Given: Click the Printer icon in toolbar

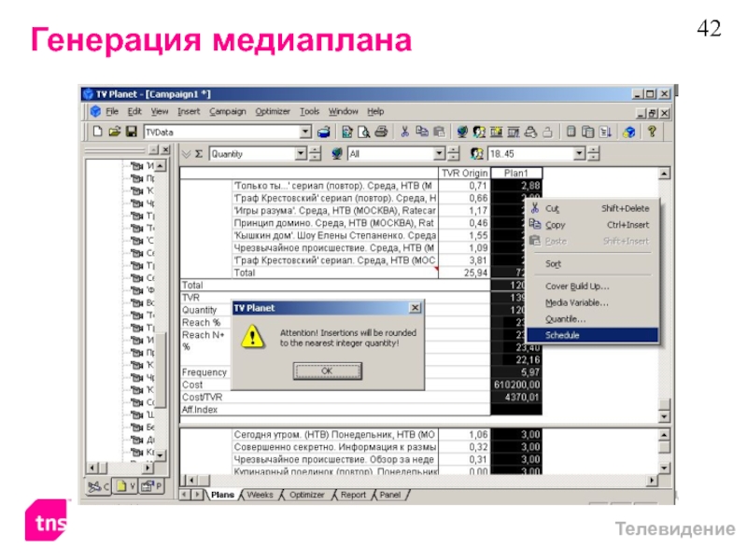Looking at the screenshot, I should pos(381,132).
